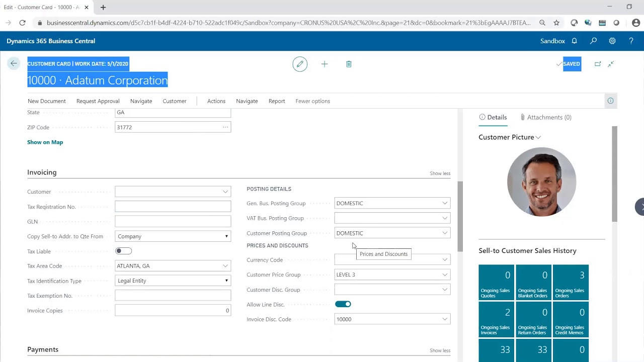Screen dimensions: 644x362
Task: Open Customer Disc. Group dropdown
Action: tap(445, 290)
